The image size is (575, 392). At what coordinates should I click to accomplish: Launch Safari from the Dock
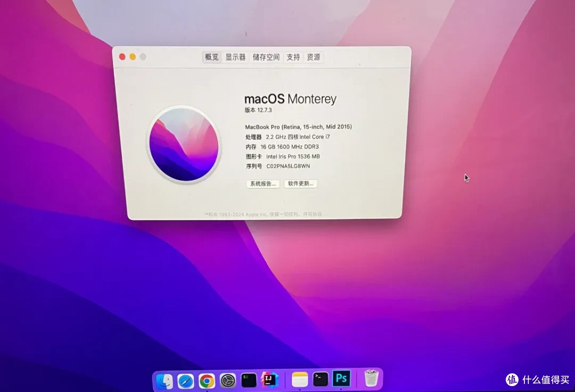click(186, 381)
